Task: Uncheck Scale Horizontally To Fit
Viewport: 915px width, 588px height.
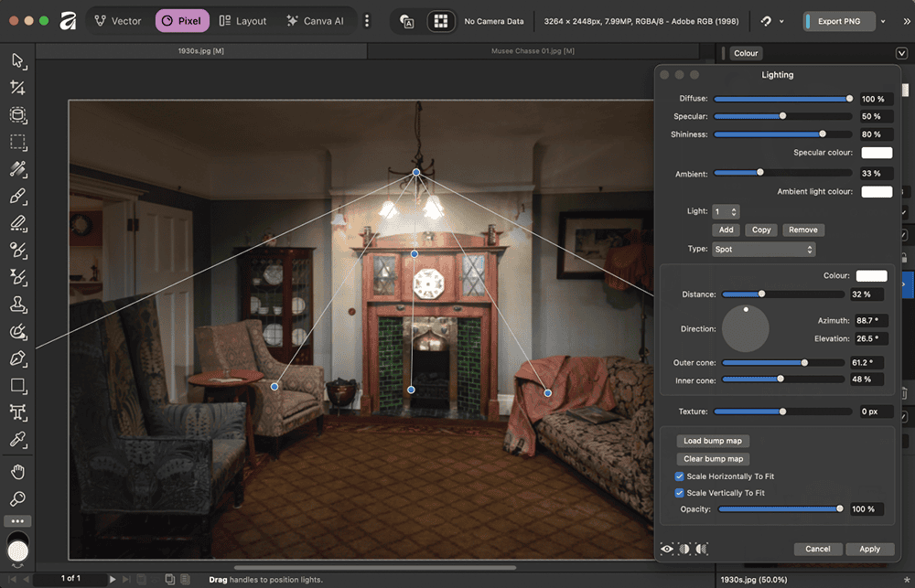Action: 680,476
